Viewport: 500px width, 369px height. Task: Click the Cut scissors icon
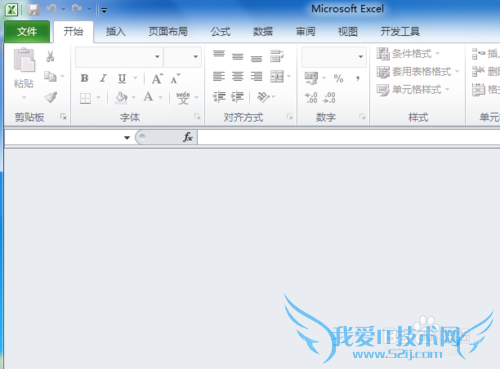point(50,57)
